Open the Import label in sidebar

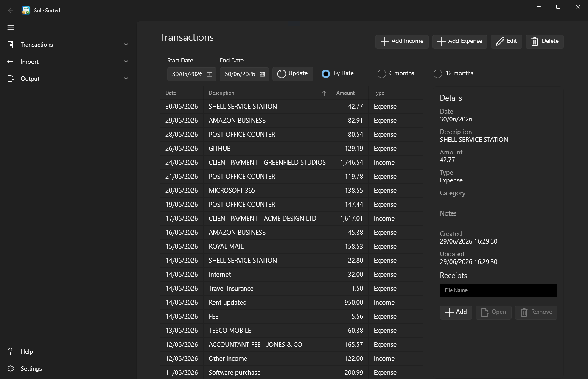click(x=30, y=62)
